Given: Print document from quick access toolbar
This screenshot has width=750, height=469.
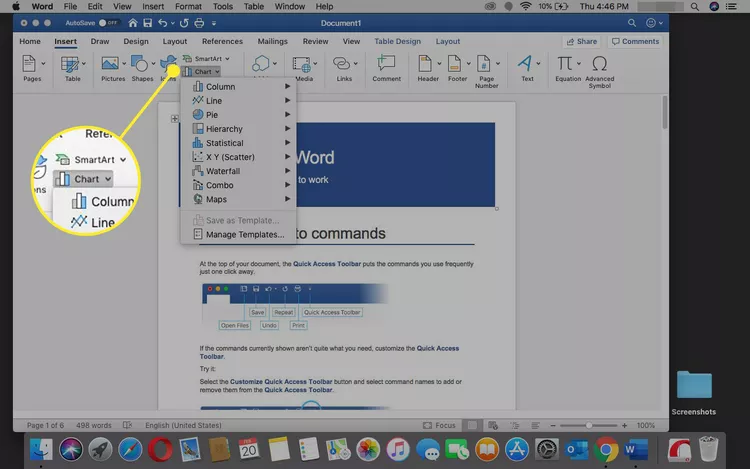Looking at the screenshot, I should point(199,23).
